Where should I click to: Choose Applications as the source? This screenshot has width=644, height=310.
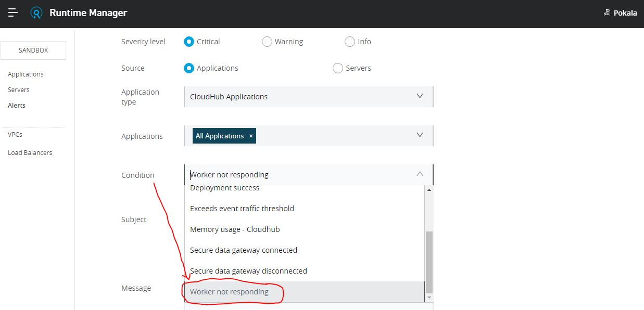[189, 68]
